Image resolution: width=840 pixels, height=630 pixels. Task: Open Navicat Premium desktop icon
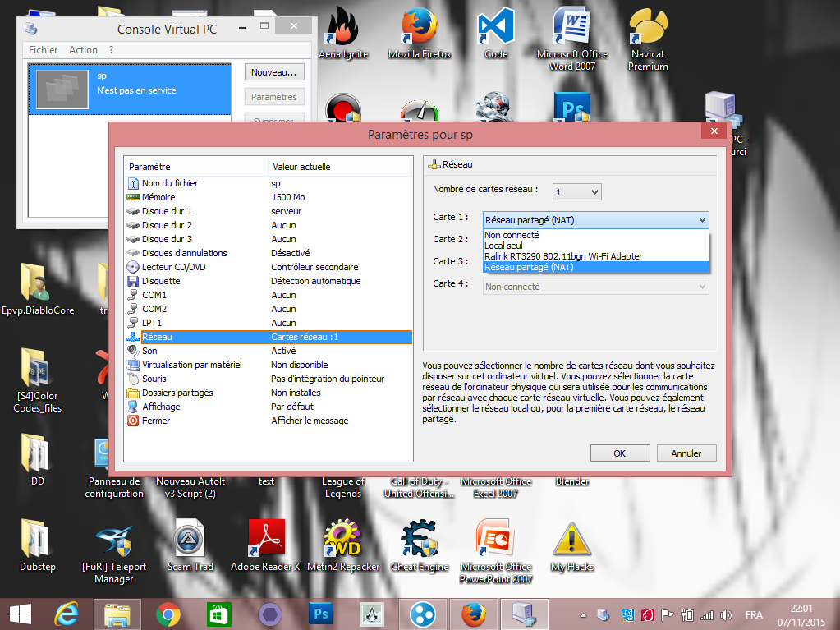coord(648,39)
